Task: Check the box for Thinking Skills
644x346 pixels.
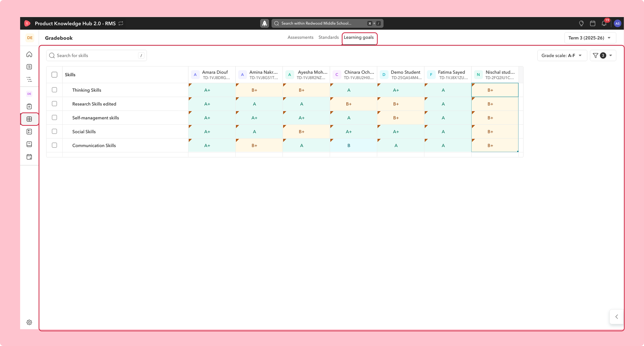Action: click(x=54, y=90)
